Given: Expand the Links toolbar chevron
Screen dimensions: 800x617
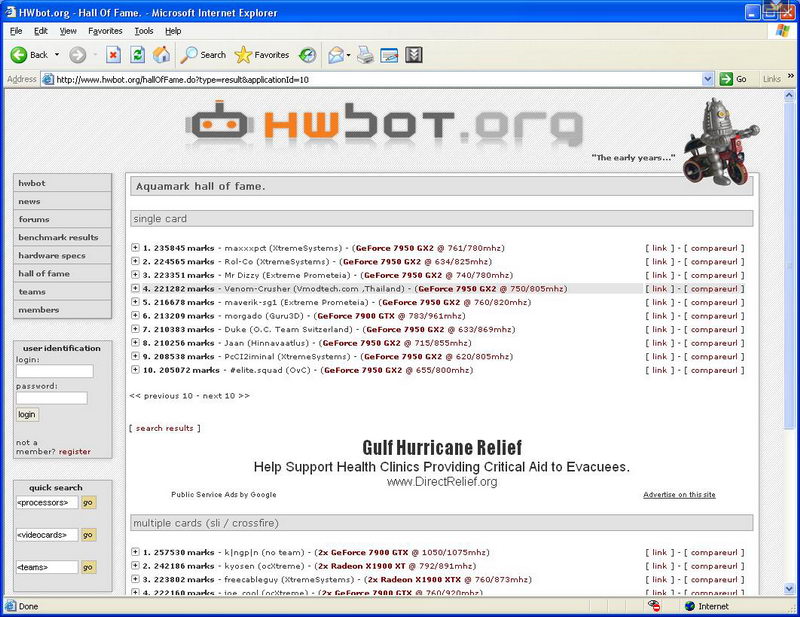Looking at the screenshot, I should [791, 76].
